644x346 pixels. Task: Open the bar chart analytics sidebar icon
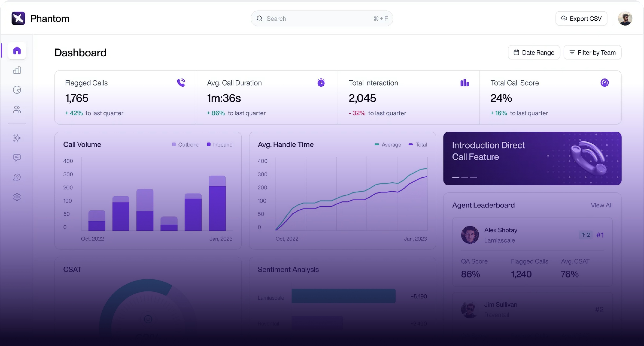[x=17, y=70]
